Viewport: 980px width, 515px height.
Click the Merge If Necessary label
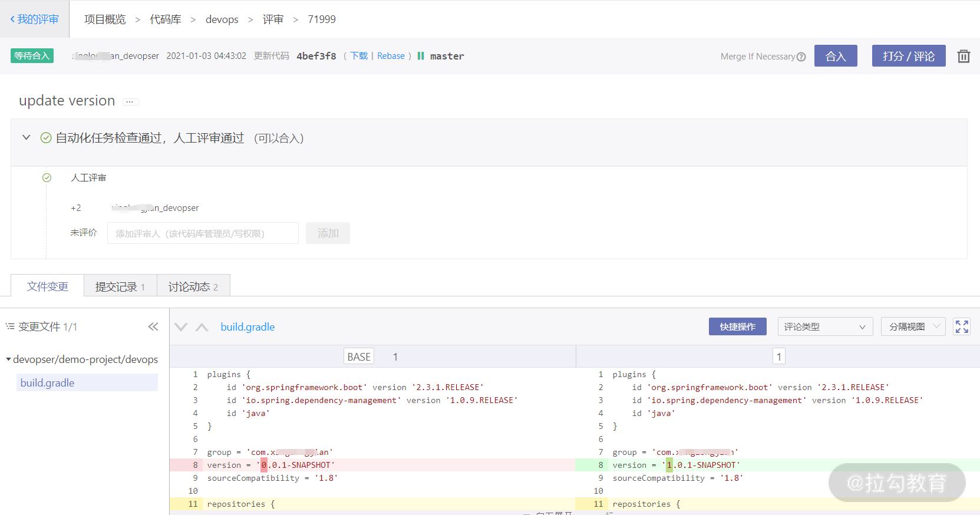click(x=758, y=57)
